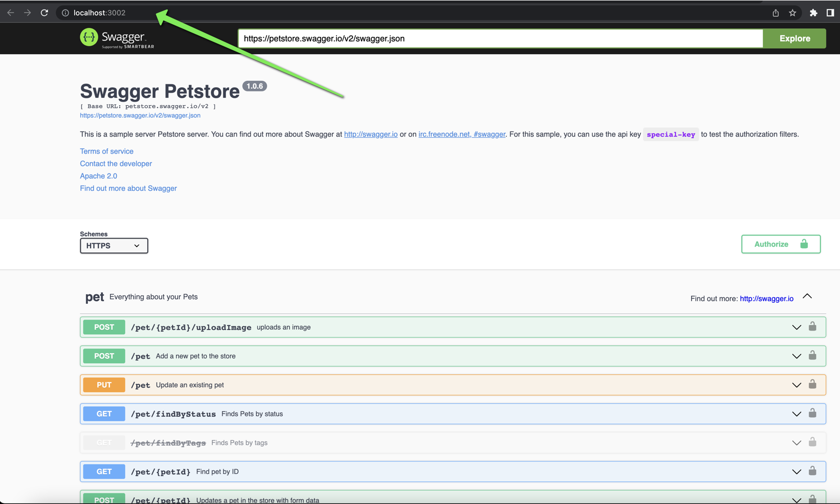
Task: Click the Swagger logo
Action: [117, 38]
